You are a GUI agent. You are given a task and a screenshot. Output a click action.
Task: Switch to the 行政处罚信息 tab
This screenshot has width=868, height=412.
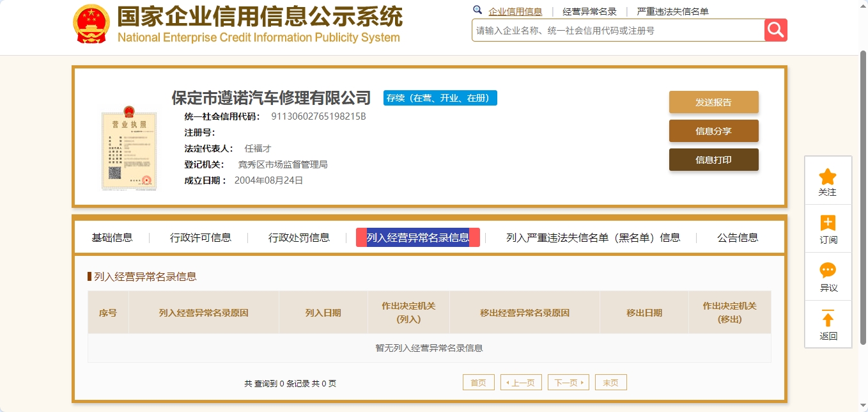299,238
